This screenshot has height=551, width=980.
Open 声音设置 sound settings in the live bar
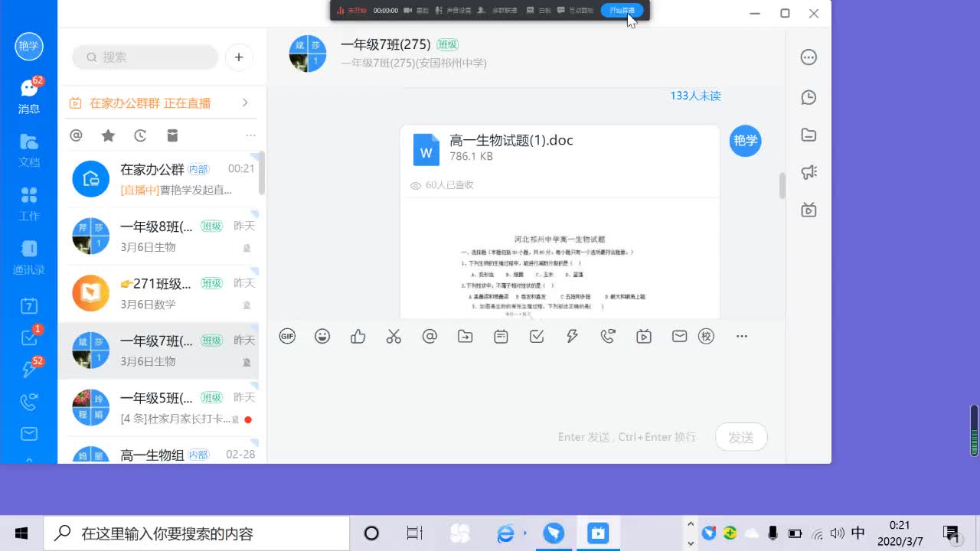pyautogui.click(x=453, y=11)
